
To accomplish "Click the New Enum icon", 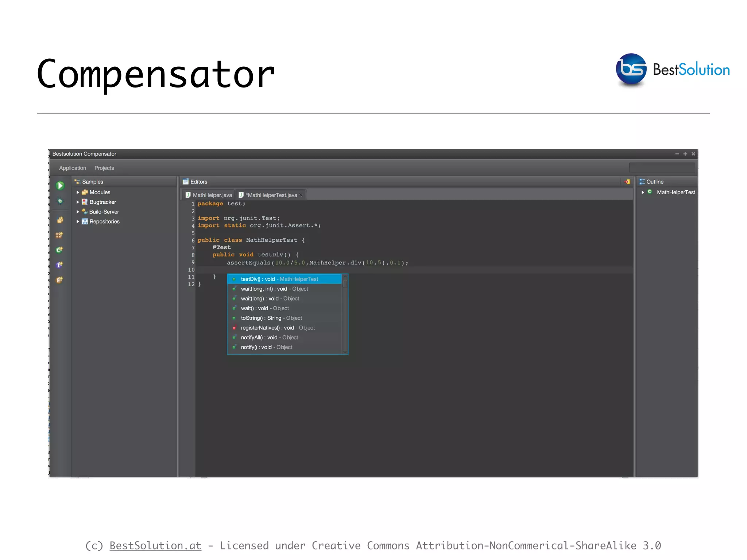I will [x=59, y=280].
